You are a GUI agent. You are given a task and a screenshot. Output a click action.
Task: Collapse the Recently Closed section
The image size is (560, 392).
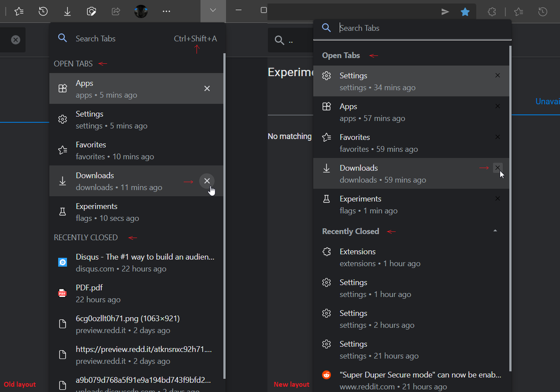pos(495,230)
